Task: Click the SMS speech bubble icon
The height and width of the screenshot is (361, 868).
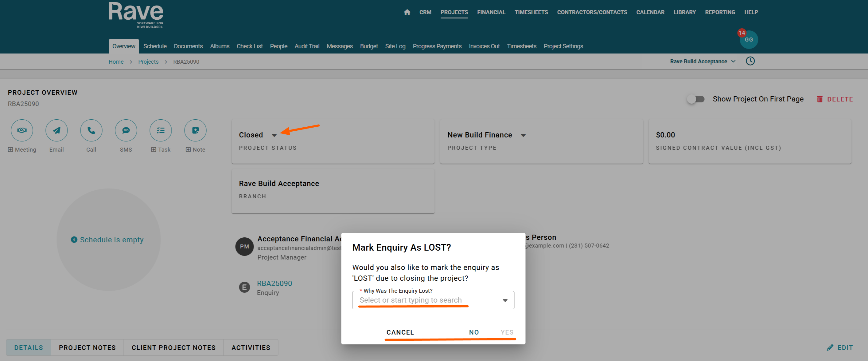Action: [126, 130]
